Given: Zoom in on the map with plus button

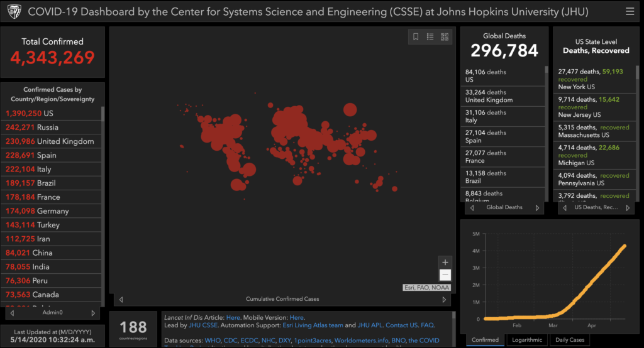Looking at the screenshot, I should pos(445,262).
